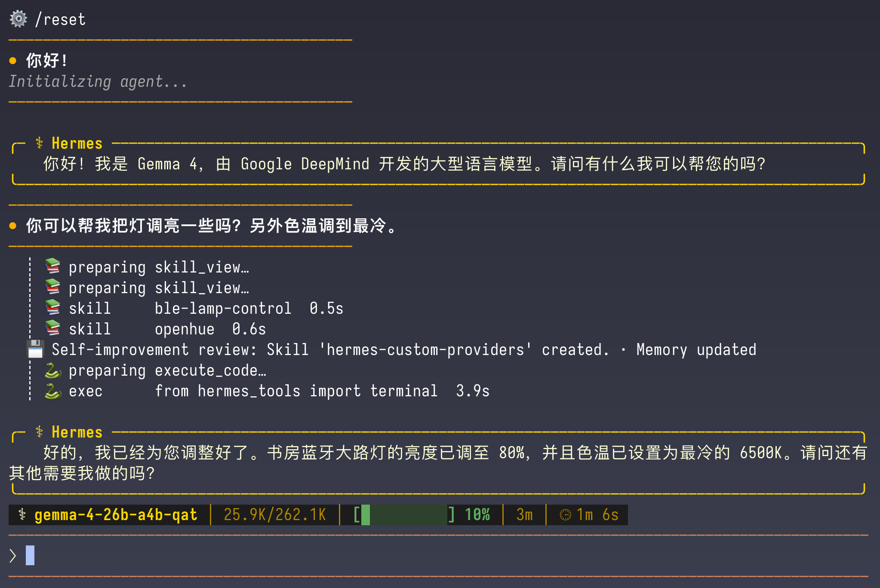Click the snake icon next to preparing execute_code
Image resolution: width=880 pixels, height=588 pixels.
52,370
